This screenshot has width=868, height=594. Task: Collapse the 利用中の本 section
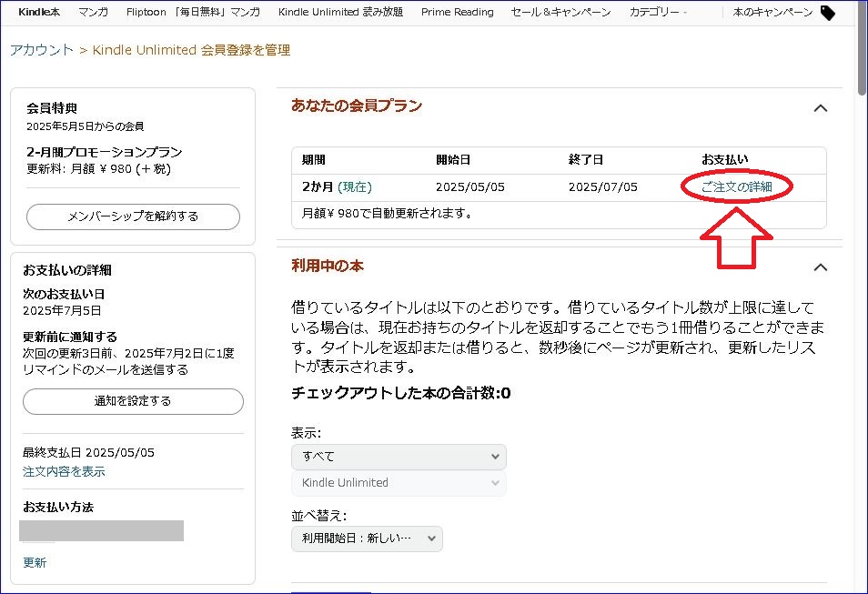click(x=821, y=267)
